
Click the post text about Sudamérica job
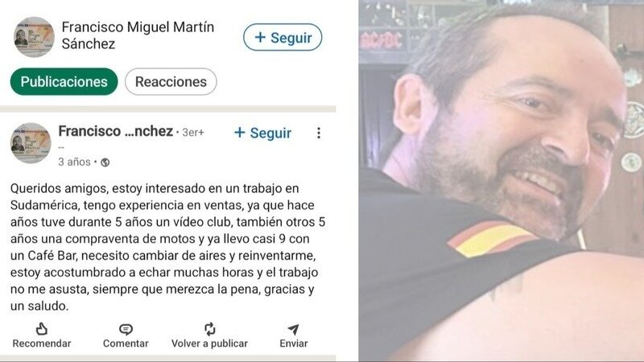pyautogui.click(x=167, y=247)
